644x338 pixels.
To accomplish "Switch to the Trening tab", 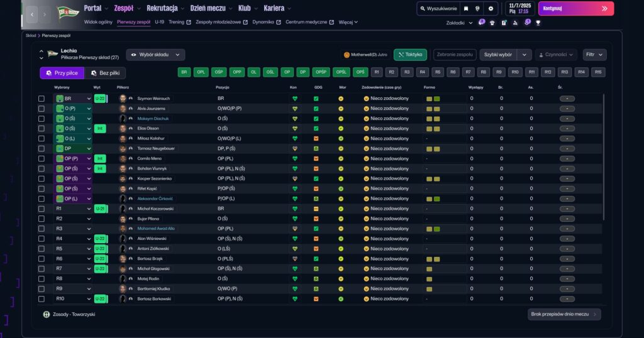I will click(176, 22).
